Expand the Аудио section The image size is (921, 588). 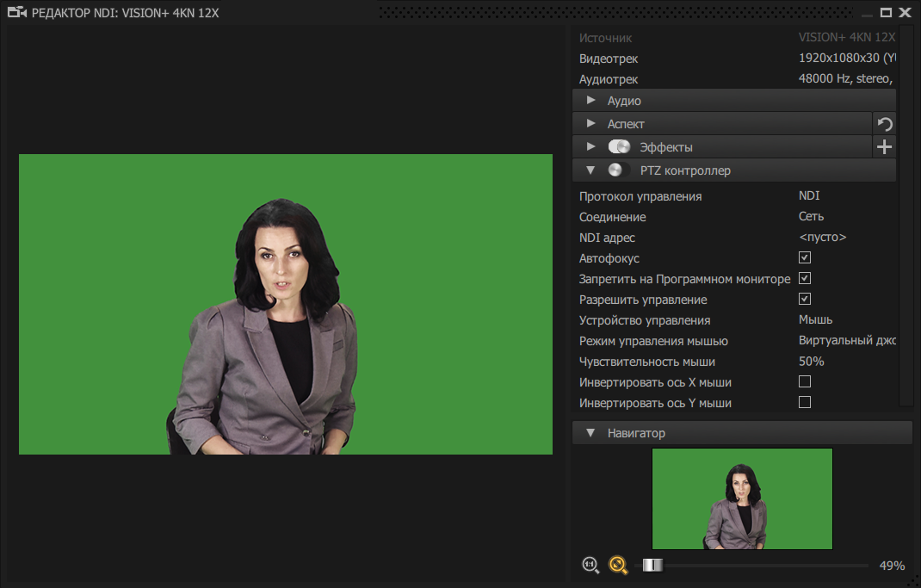click(x=591, y=101)
